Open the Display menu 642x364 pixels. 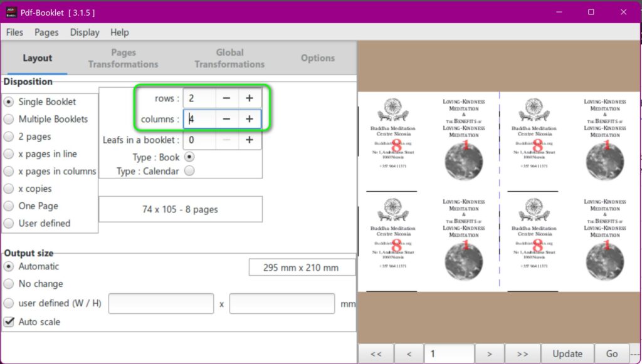pos(85,33)
